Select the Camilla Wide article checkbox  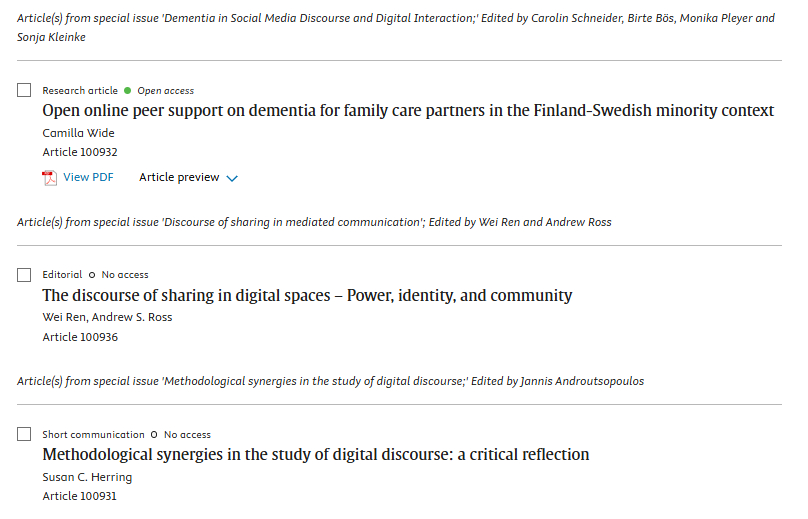24,91
